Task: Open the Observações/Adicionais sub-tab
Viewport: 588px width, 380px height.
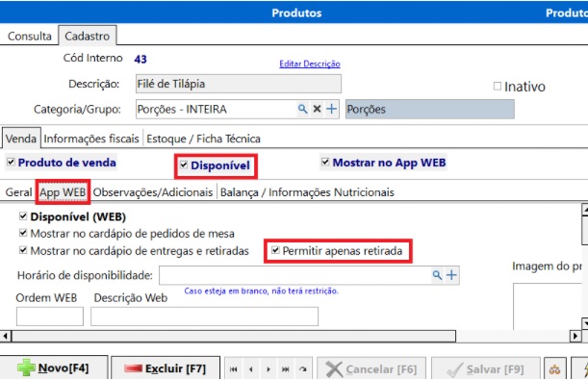Action: (x=153, y=192)
